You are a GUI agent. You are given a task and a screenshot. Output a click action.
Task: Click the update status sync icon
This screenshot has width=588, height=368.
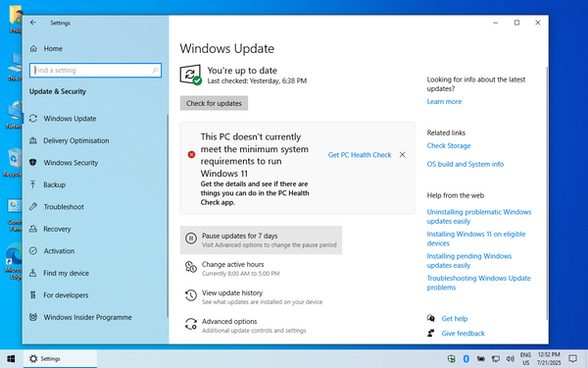190,75
